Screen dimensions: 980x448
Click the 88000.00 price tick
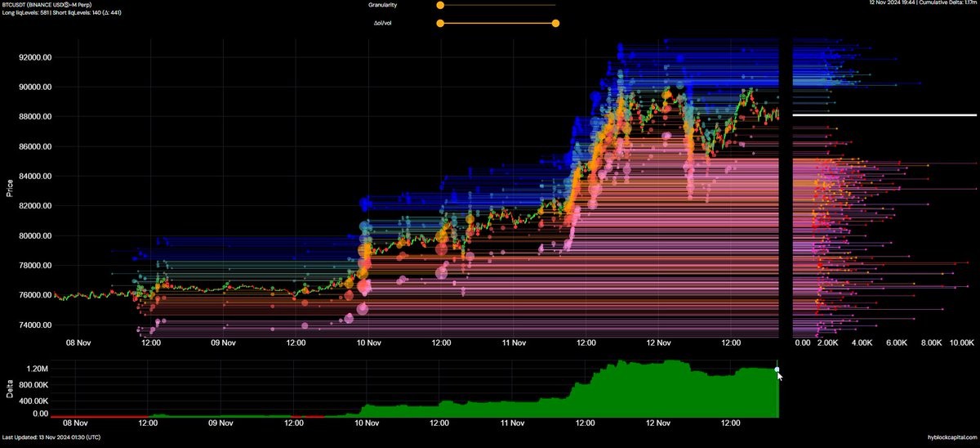pos(36,117)
